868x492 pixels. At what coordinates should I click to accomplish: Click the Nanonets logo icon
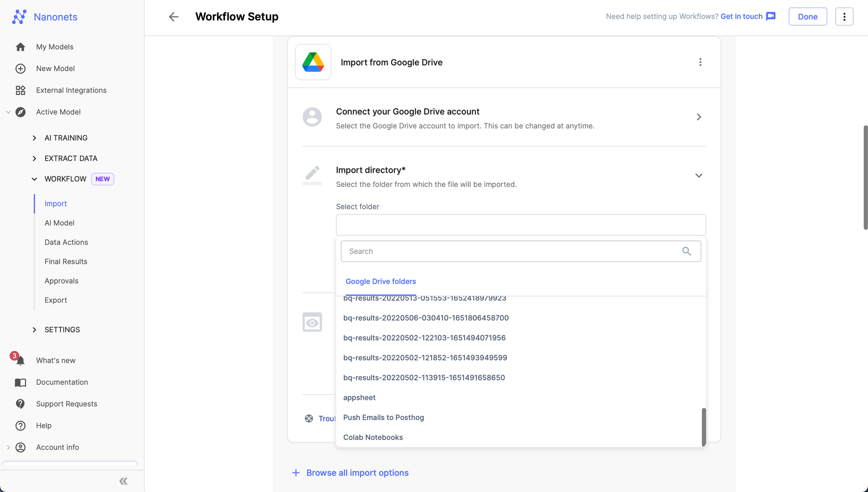19,17
